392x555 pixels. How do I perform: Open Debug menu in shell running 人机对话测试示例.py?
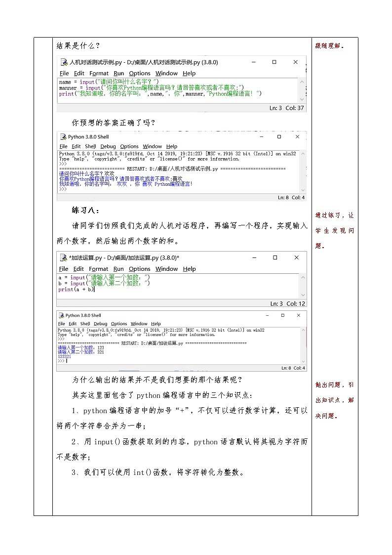(x=108, y=146)
